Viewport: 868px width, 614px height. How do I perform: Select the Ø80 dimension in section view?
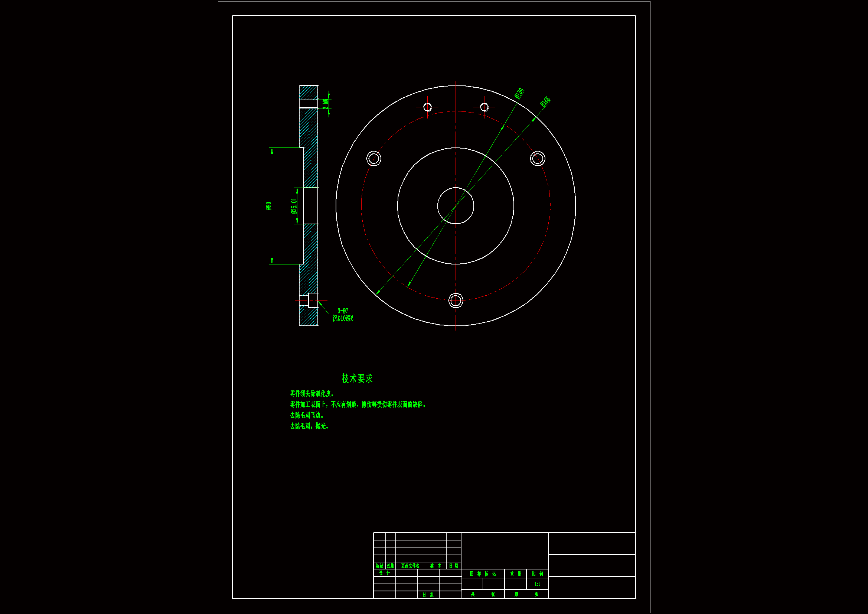click(x=268, y=206)
